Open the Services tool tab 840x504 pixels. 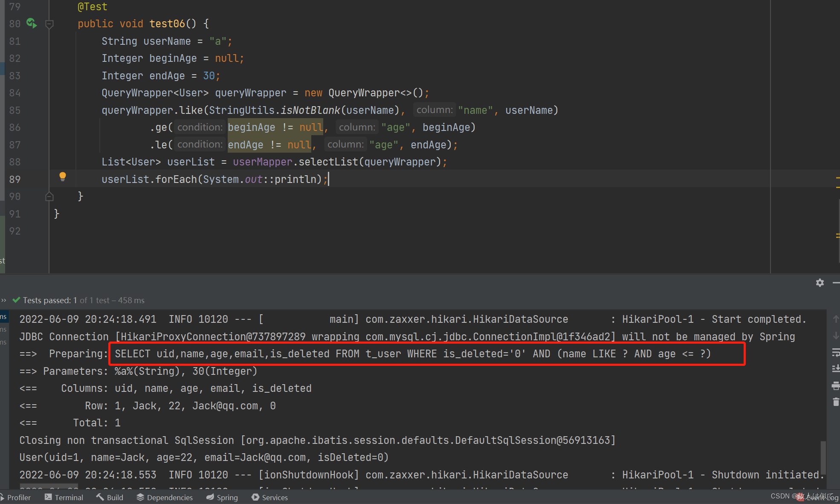coord(270,497)
